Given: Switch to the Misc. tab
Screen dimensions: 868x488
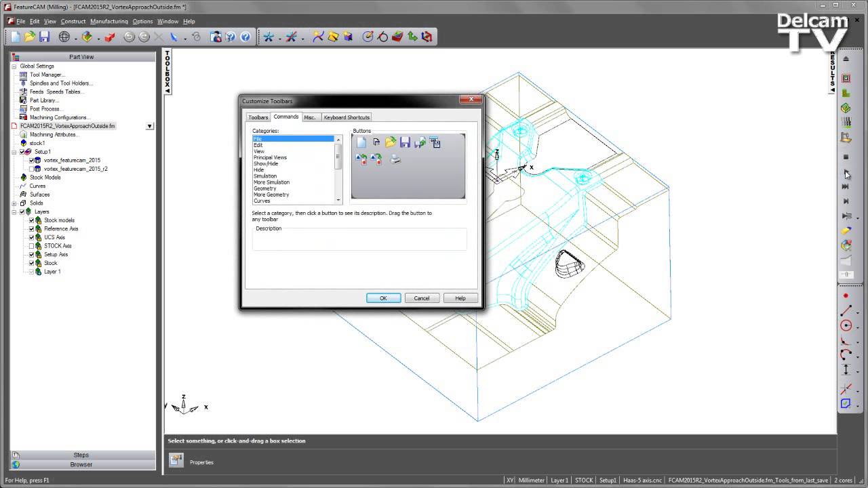Looking at the screenshot, I should (310, 117).
